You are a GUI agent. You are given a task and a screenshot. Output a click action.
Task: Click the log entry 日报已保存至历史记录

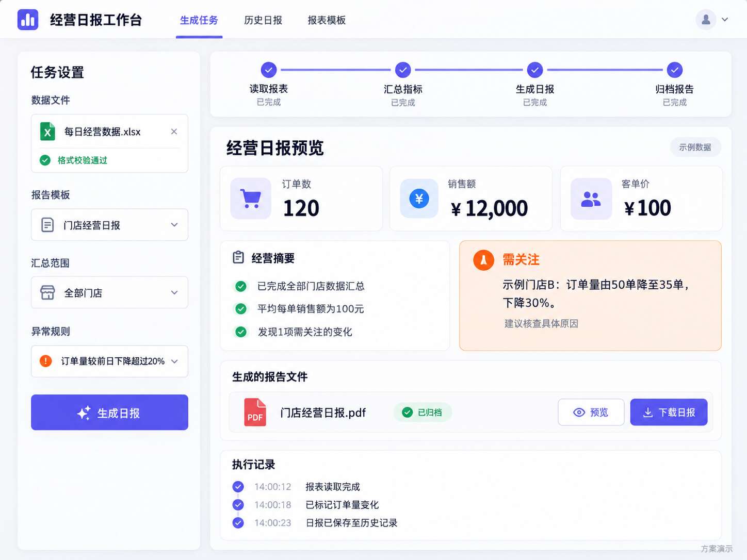(351, 523)
